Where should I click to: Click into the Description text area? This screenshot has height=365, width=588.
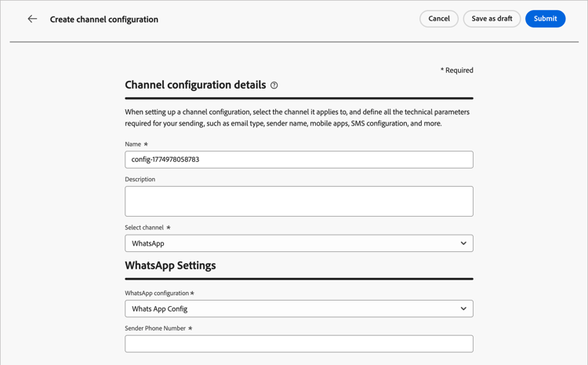point(299,201)
